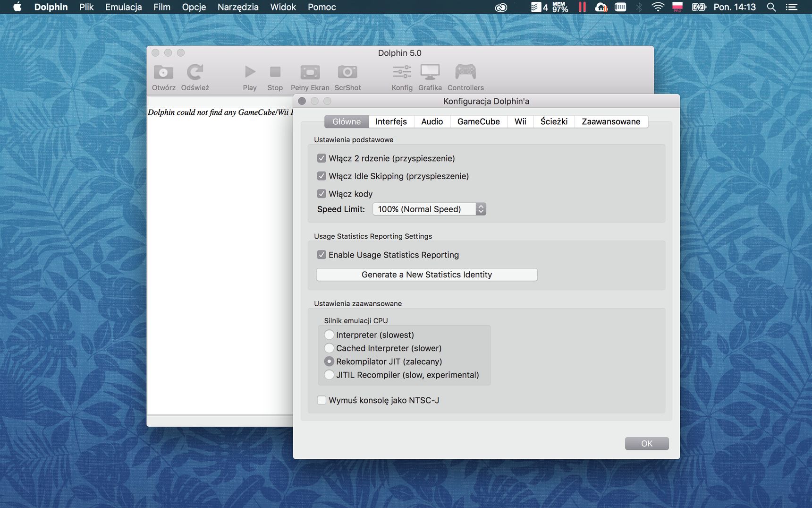Open Spotlight search magnifier
The height and width of the screenshot is (508, 812).
tap(771, 7)
